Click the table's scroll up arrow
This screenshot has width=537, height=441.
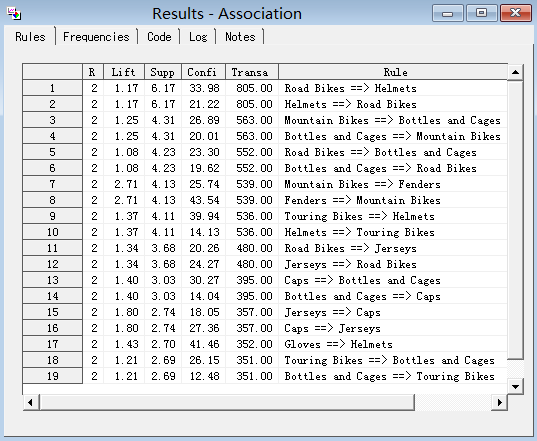tap(515, 72)
